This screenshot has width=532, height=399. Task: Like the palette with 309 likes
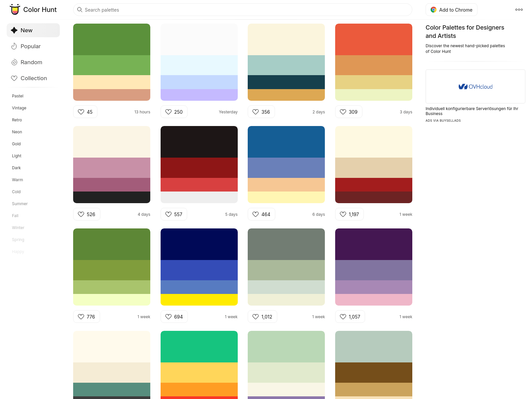pos(348,112)
